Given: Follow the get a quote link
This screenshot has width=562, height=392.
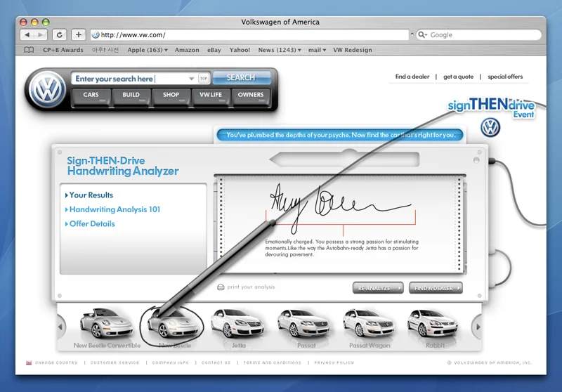Looking at the screenshot, I should [x=459, y=77].
